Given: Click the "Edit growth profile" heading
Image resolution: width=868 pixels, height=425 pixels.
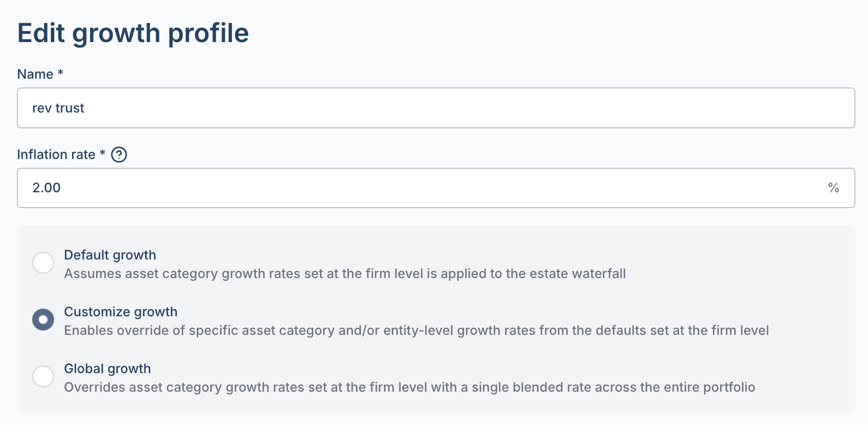Looking at the screenshot, I should (133, 34).
